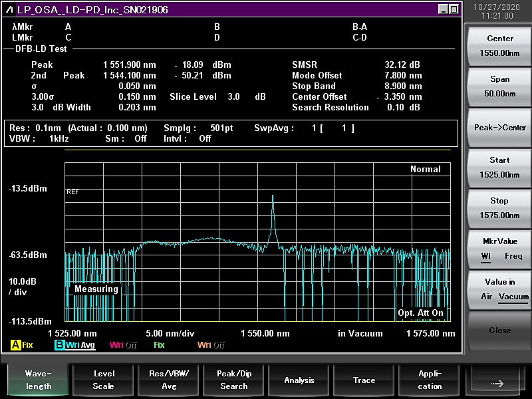Image resolution: width=532 pixels, height=399 pixels.
Task: Select the yellow trace A indicator
Action: (x=15, y=345)
